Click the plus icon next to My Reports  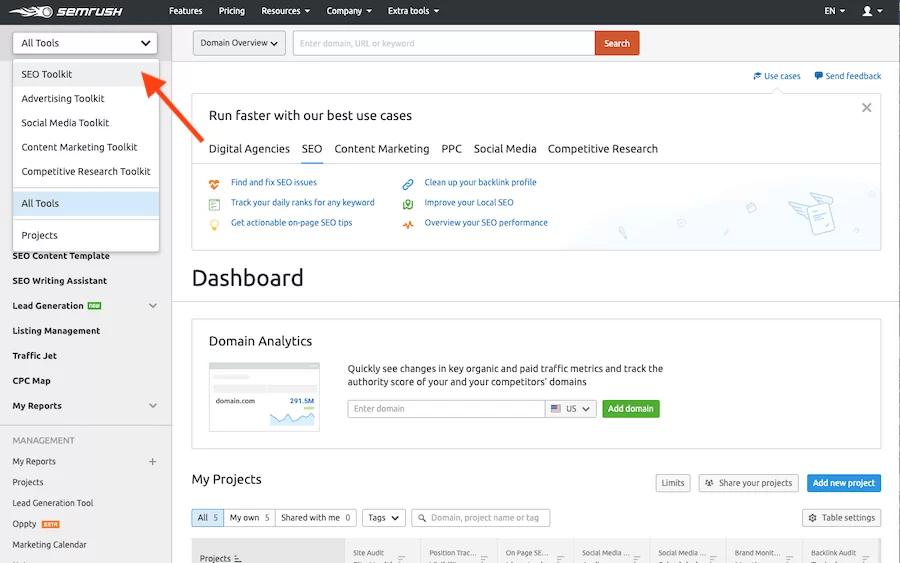pos(152,461)
